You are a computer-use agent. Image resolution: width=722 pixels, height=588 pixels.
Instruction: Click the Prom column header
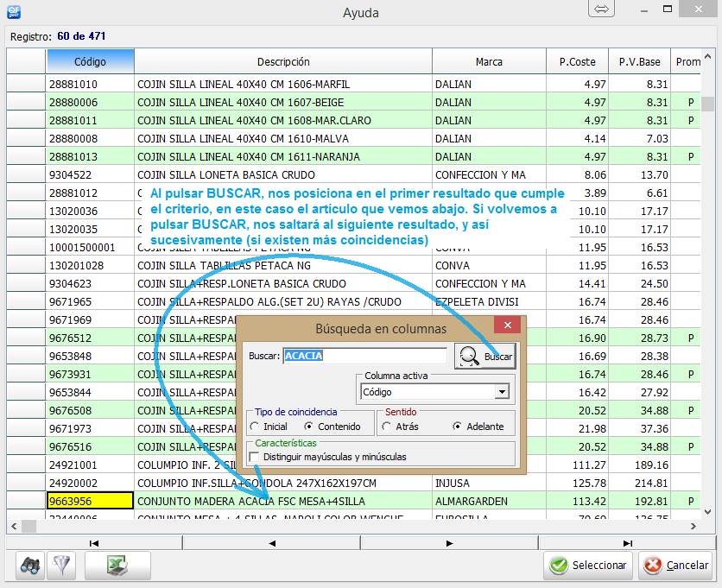tap(686, 61)
